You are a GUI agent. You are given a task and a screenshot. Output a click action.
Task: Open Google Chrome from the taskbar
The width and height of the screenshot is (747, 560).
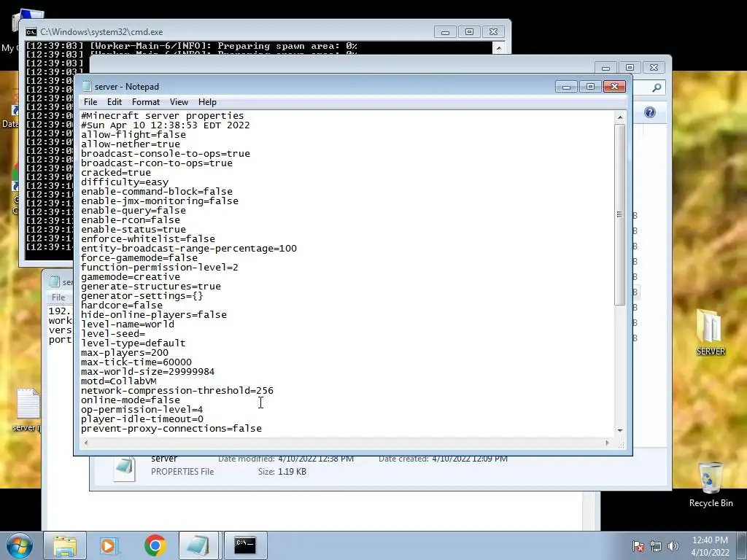click(x=155, y=545)
